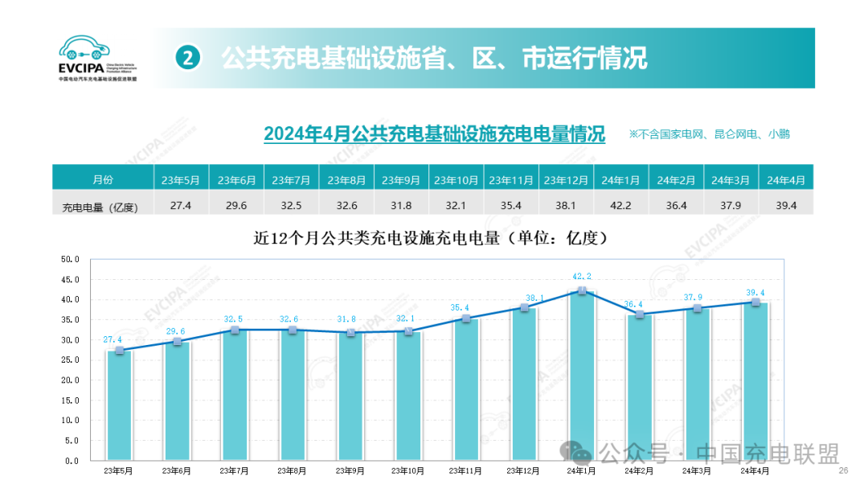Click the circled number 2 badge

[187, 58]
